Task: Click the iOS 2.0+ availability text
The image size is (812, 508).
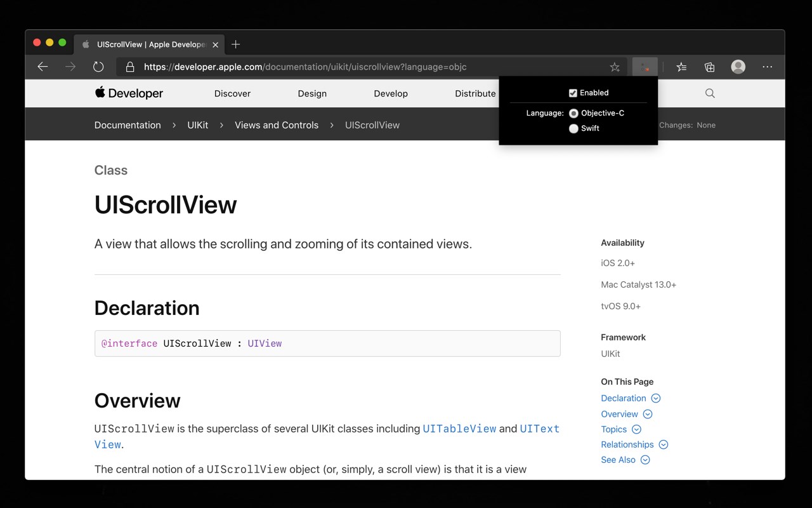Action: coord(618,263)
